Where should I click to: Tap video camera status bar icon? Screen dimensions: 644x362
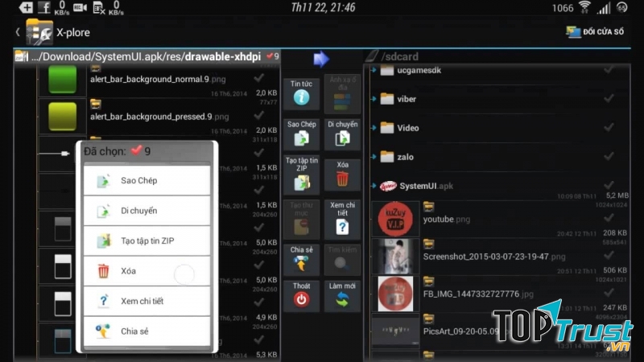(80, 7)
